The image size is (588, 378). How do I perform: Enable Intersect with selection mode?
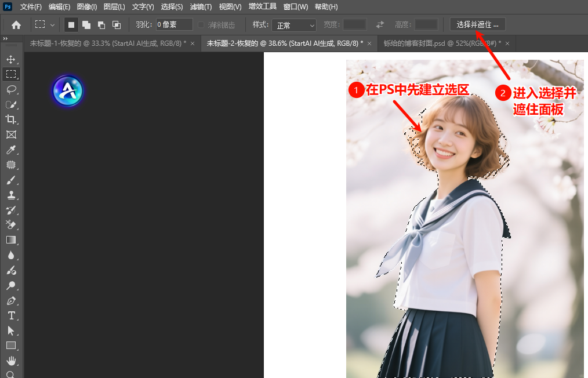[116, 25]
